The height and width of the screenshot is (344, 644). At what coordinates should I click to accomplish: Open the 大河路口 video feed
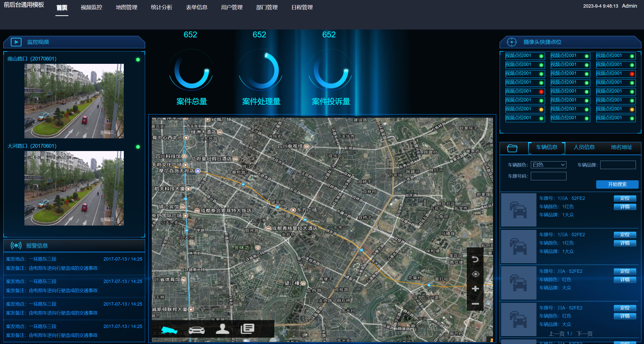[x=74, y=188]
